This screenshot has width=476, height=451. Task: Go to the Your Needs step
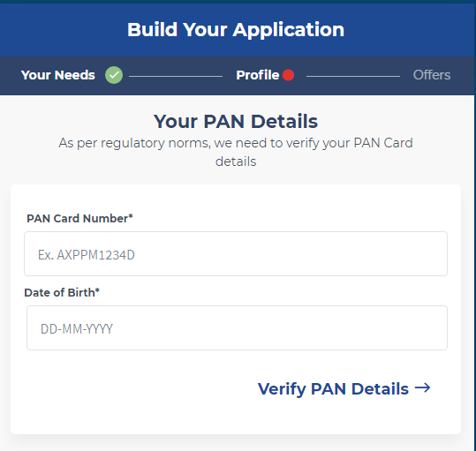click(58, 75)
